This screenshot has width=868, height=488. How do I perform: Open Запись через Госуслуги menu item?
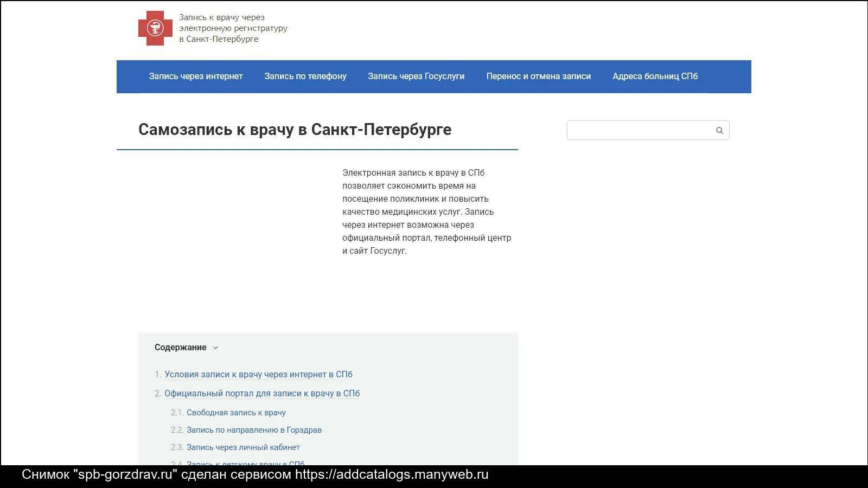(416, 76)
